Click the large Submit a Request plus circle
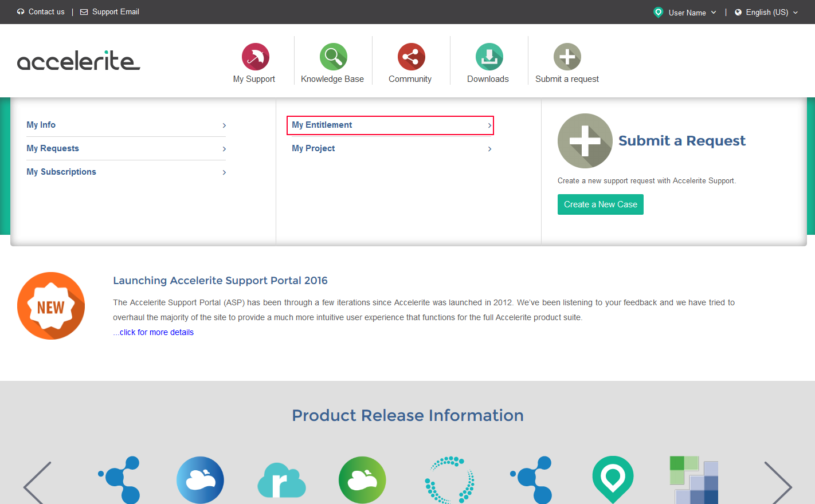 [x=585, y=141]
